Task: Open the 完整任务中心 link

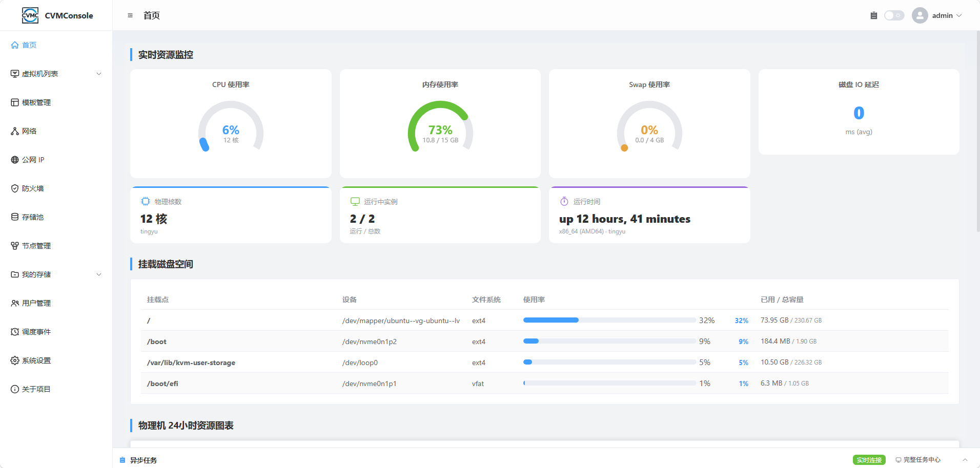Action: 918,460
